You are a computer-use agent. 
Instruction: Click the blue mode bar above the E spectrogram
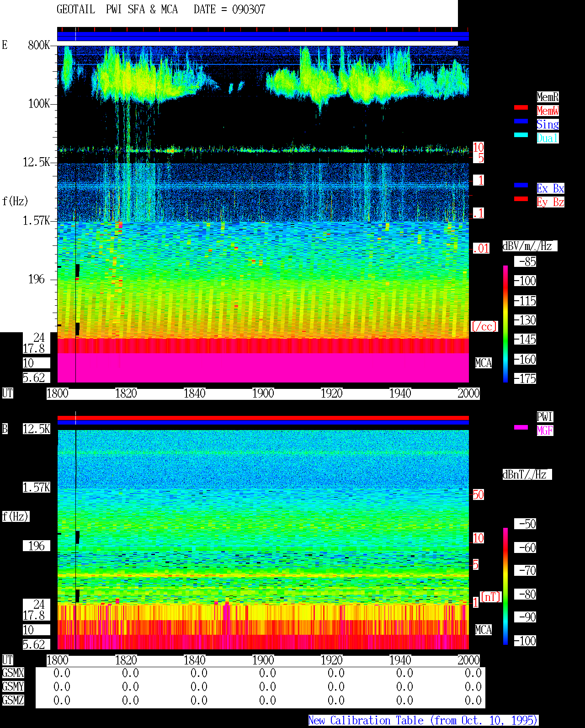pos(263,37)
